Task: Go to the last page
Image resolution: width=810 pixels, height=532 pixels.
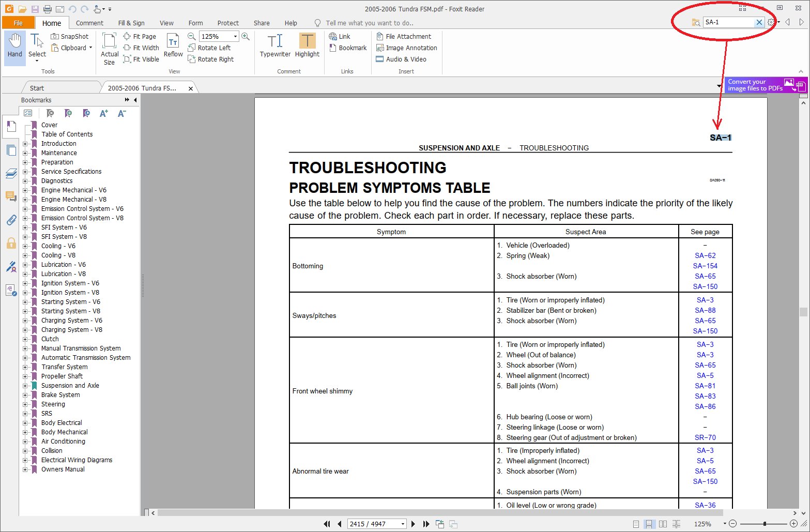Action: 426,524
